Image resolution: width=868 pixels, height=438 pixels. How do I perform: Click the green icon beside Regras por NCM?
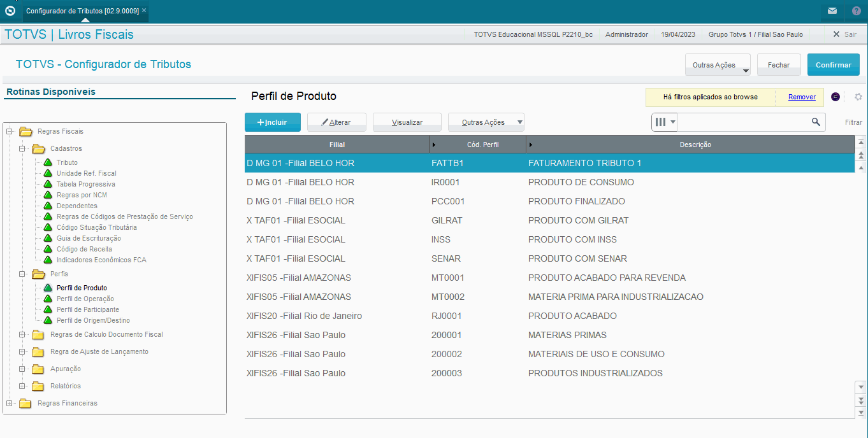(48, 195)
